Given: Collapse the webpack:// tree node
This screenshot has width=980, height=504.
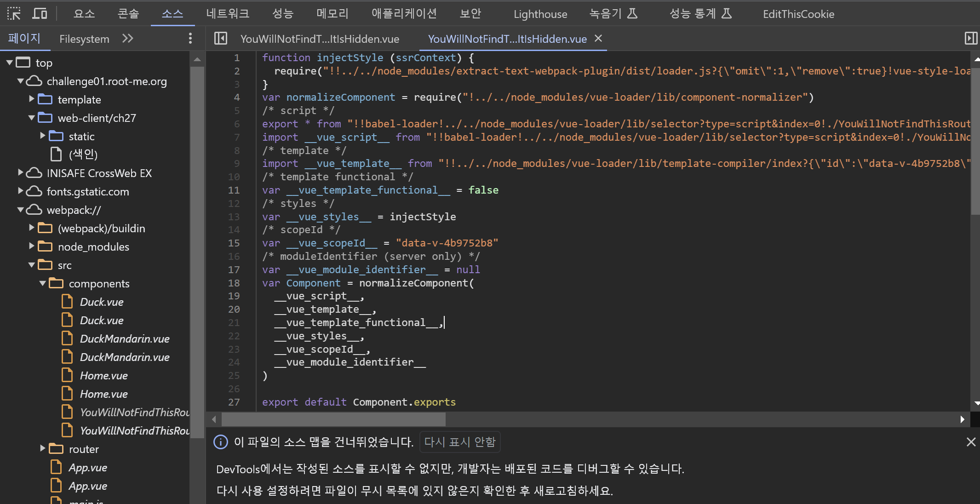Looking at the screenshot, I should click(x=21, y=210).
